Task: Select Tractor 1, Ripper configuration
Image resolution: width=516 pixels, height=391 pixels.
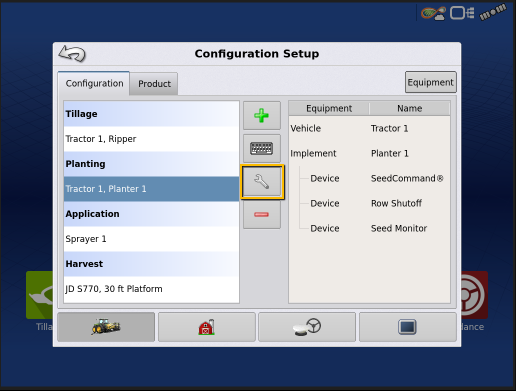Action: pos(151,139)
